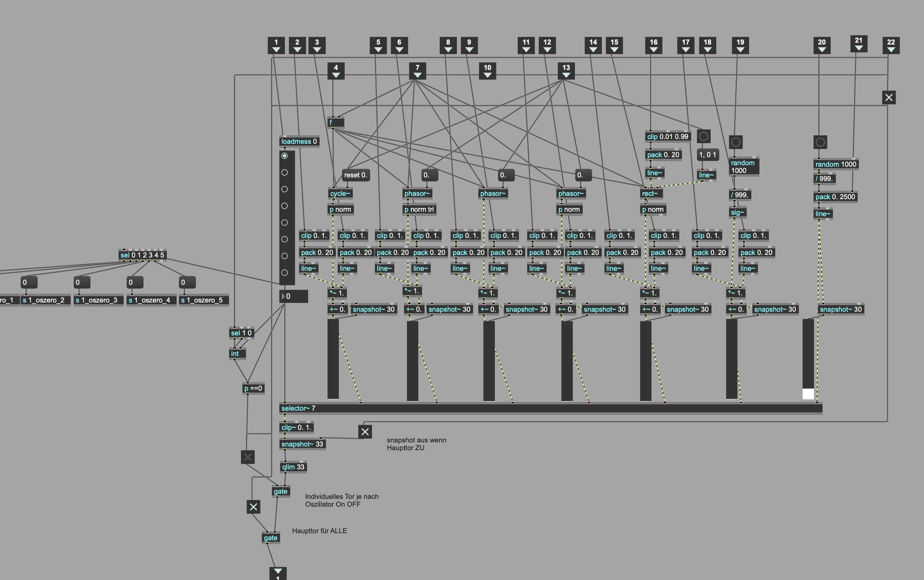This screenshot has width=924, height=580.
Task: Choose the third radio button in the radiogroup
Action: pos(284,189)
